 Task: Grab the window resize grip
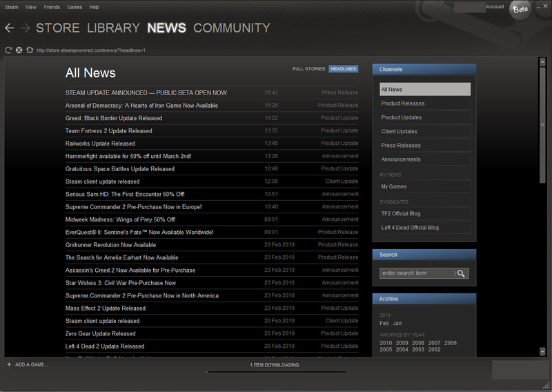tap(546, 385)
